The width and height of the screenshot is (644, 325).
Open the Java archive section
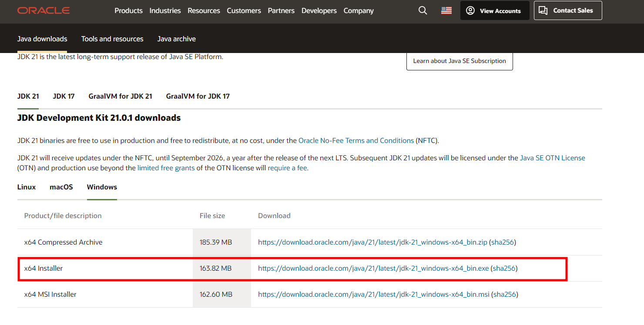(x=176, y=39)
